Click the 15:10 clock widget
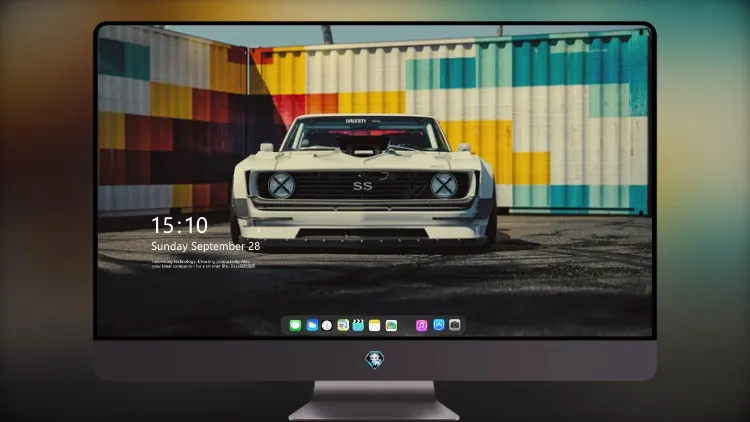Image resolution: width=750 pixels, height=422 pixels. [179, 225]
